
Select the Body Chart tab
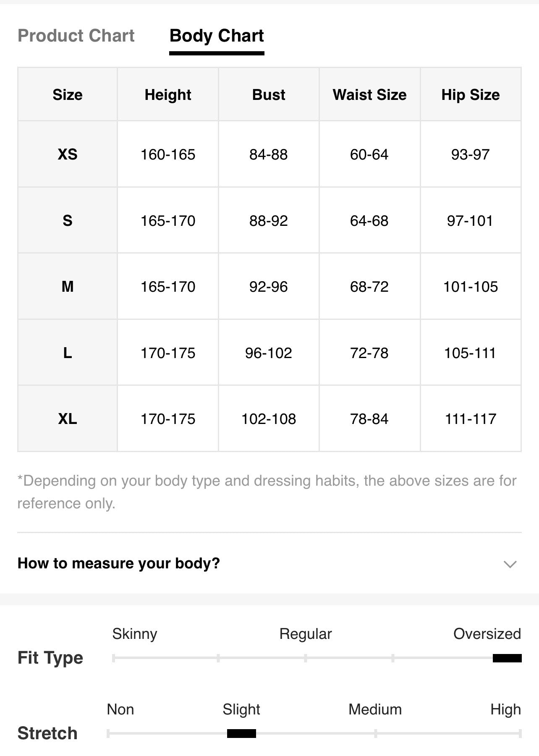coord(217,36)
